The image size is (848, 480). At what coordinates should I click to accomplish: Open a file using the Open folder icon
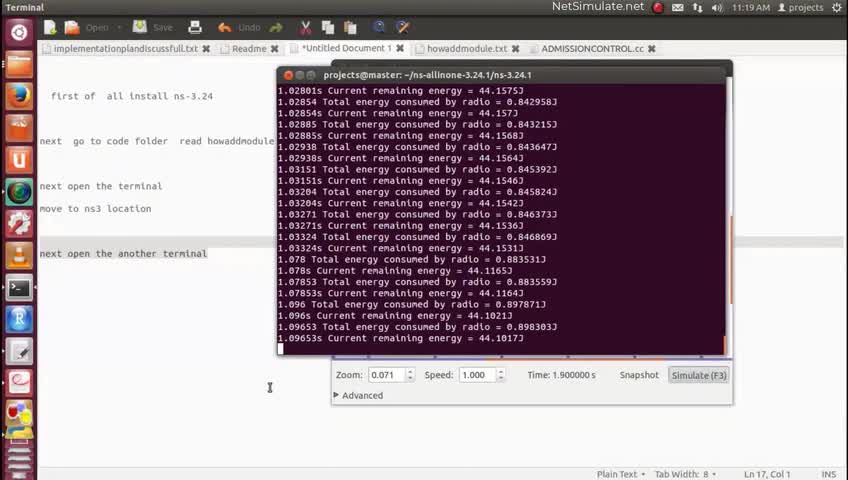[72, 27]
